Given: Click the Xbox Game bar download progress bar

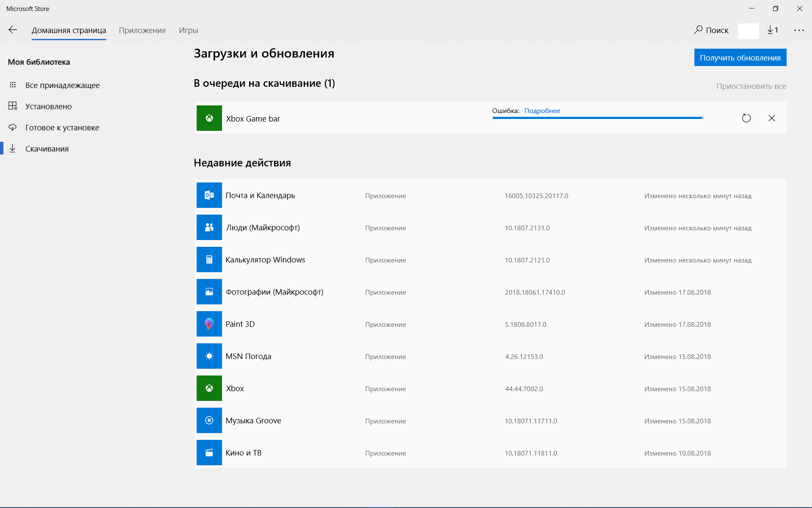Looking at the screenshot, I should [598, 118].
